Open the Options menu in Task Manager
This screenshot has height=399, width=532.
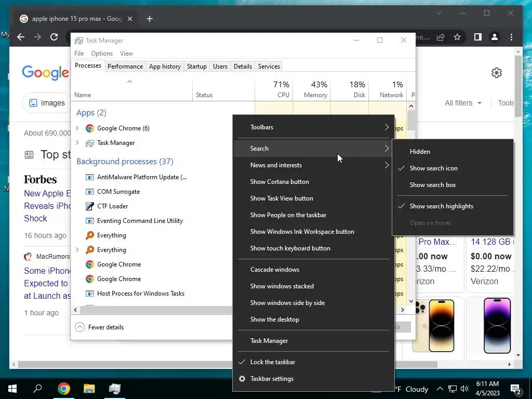tap(102, 54)
